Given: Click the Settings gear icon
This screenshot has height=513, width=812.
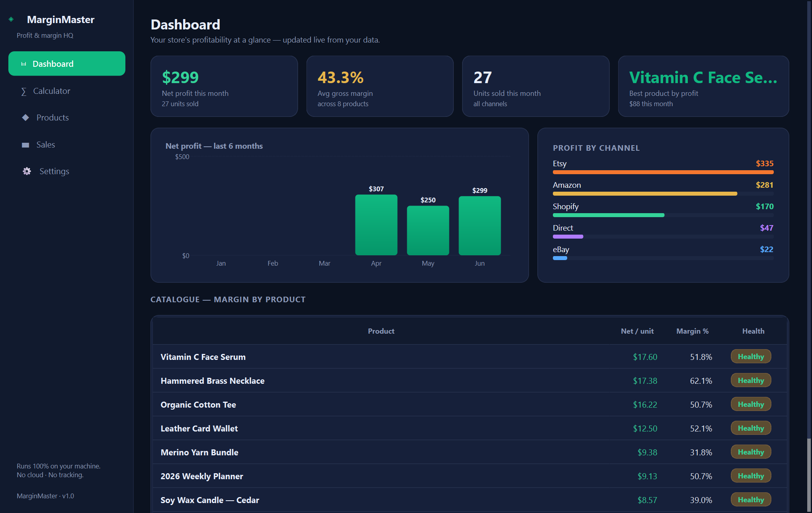Looking at the screenshot, I should [x=27, y=171].
